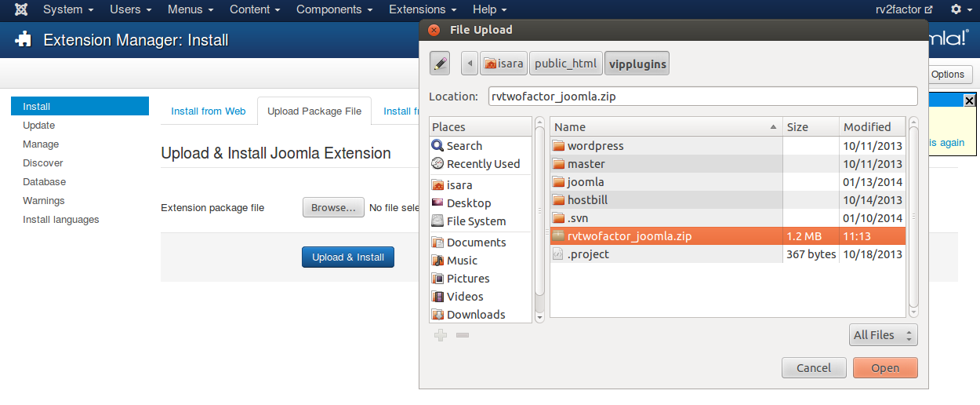Click the Browse... file button
Screen dimensions: 980x405
(333, 208)
